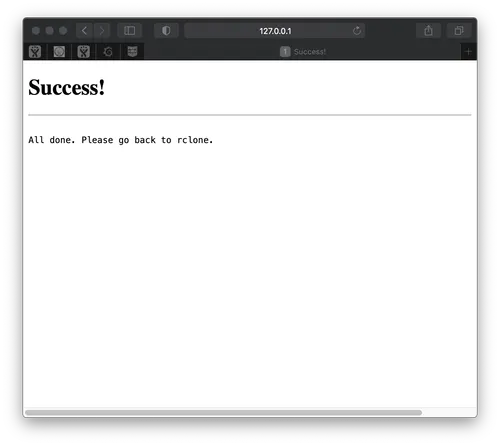Switch to the circular-logo pinned tab
The width and height of the screenshot is (500, 446).
click(x=59, y=52)
